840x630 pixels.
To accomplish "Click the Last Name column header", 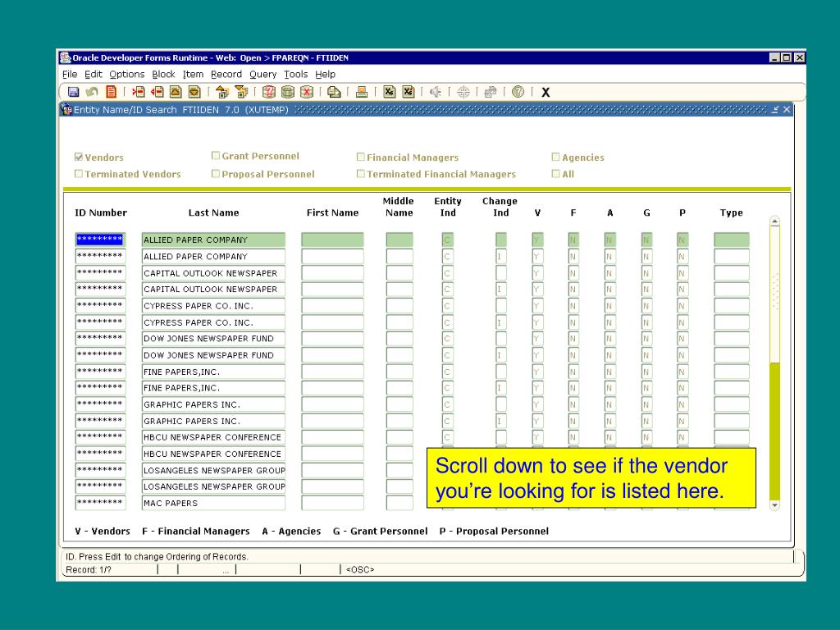I will (x=213, y=212).
